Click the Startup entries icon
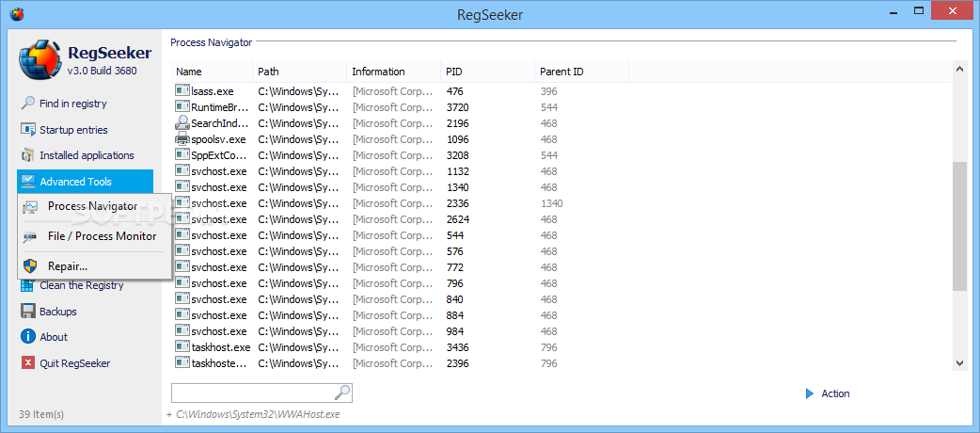 [x=28, y=130]
